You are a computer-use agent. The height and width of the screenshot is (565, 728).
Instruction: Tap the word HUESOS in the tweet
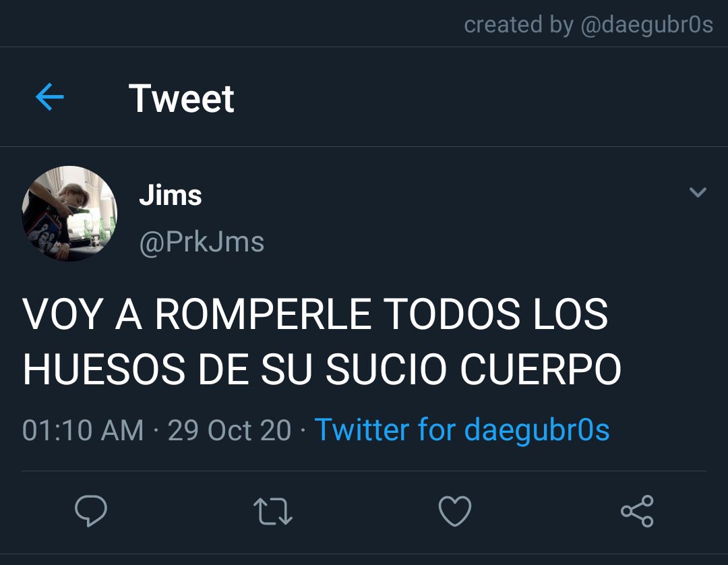tap(104, 369)
